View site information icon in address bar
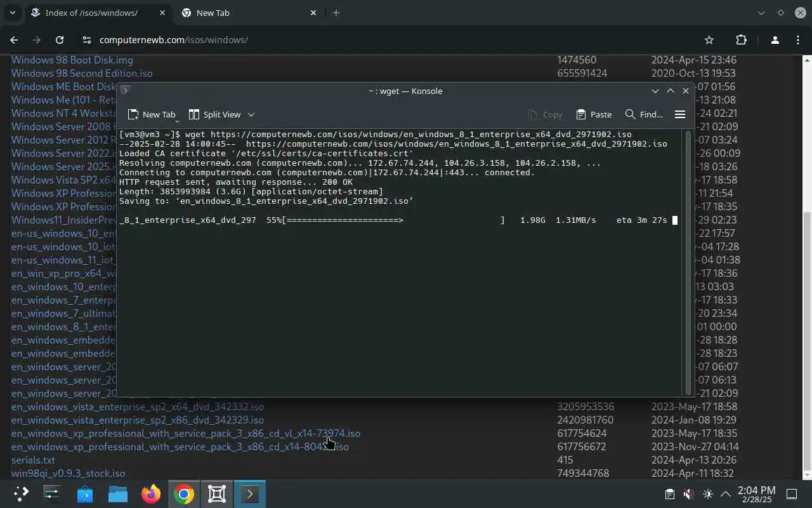 coord(87,40)
